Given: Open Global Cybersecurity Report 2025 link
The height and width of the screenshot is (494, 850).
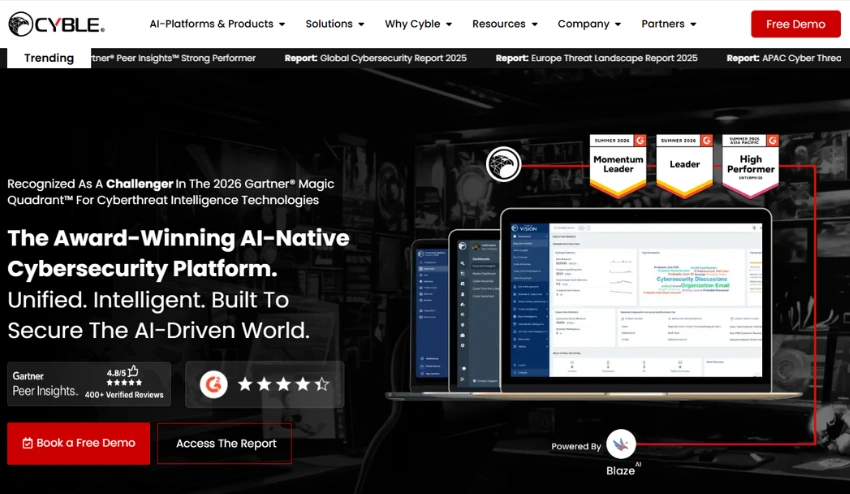Looking at the screenshot, I should coord(376,58).
